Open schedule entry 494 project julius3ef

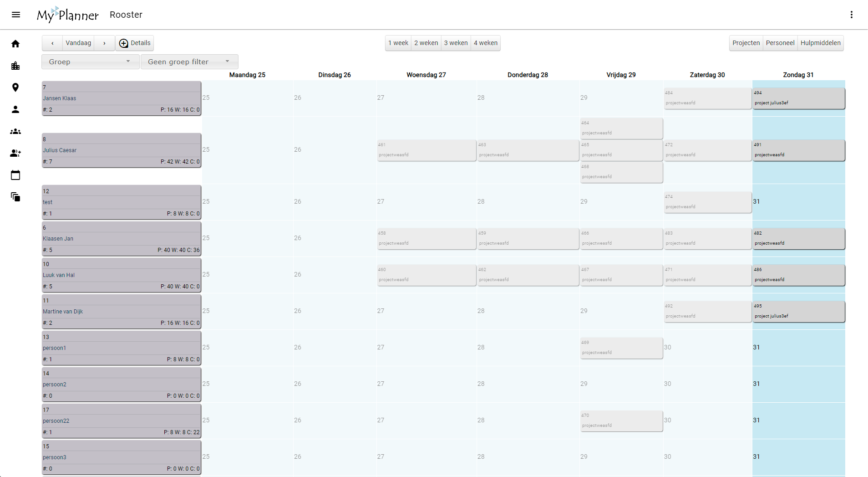798,98
